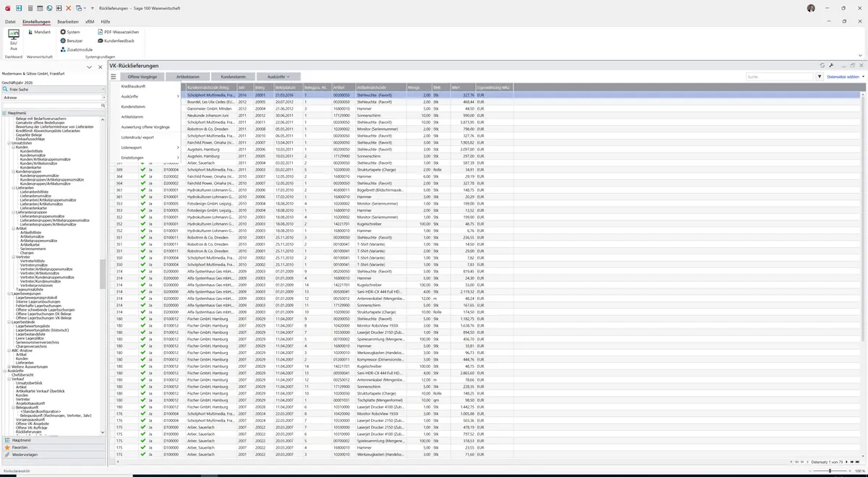The width and height of the screenshot is (868, 477).
Task: Click the window switcher icon in quick access toolbar
Action: click(x=78, y=8)
